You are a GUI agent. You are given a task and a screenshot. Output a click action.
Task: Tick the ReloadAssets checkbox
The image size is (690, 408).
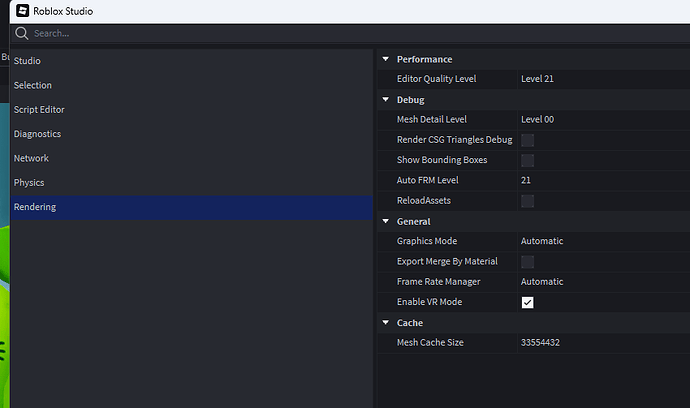[528, 201]
